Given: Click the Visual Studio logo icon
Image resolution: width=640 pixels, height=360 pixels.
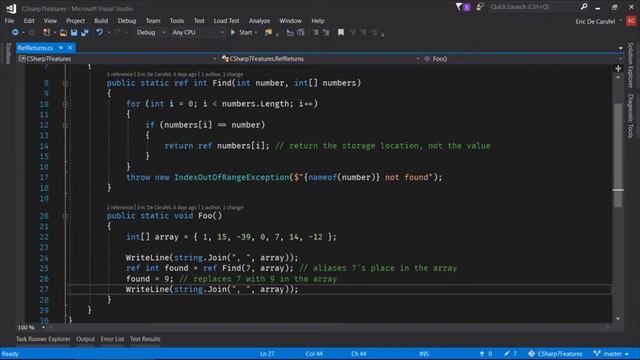Looking at the screenshot, I should [x=11, y=8].
